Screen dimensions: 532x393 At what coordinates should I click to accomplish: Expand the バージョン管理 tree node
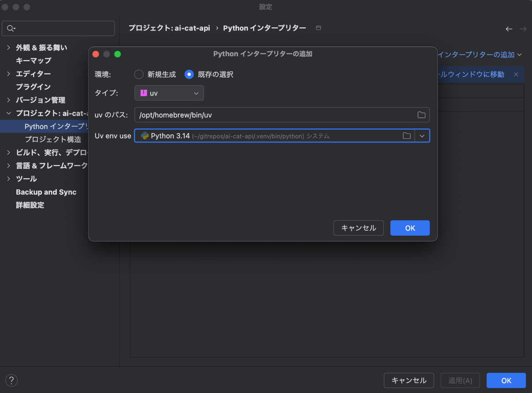point(8,100)
